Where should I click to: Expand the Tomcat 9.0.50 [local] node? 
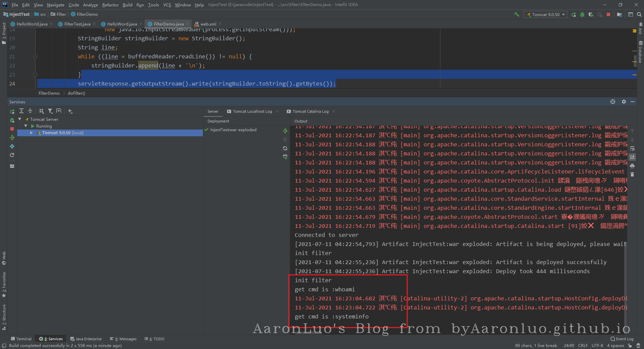point(31,133)
